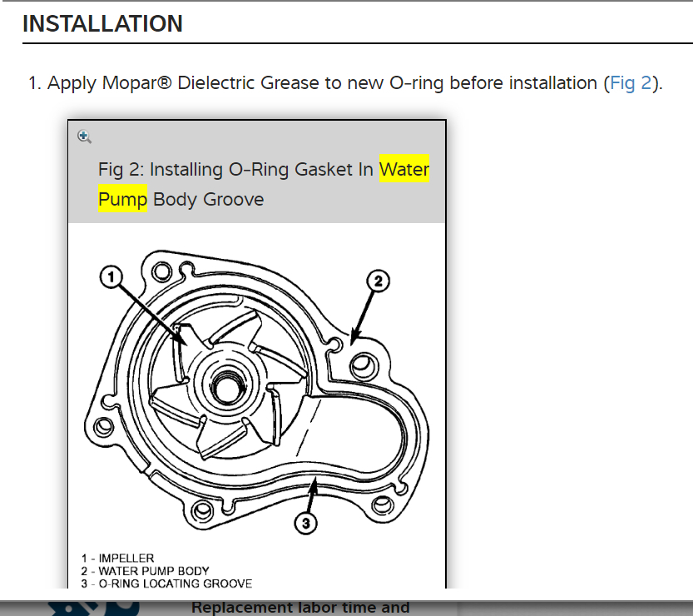
Task: Select callout number 2 for water pump body
Action: (379, 281)
